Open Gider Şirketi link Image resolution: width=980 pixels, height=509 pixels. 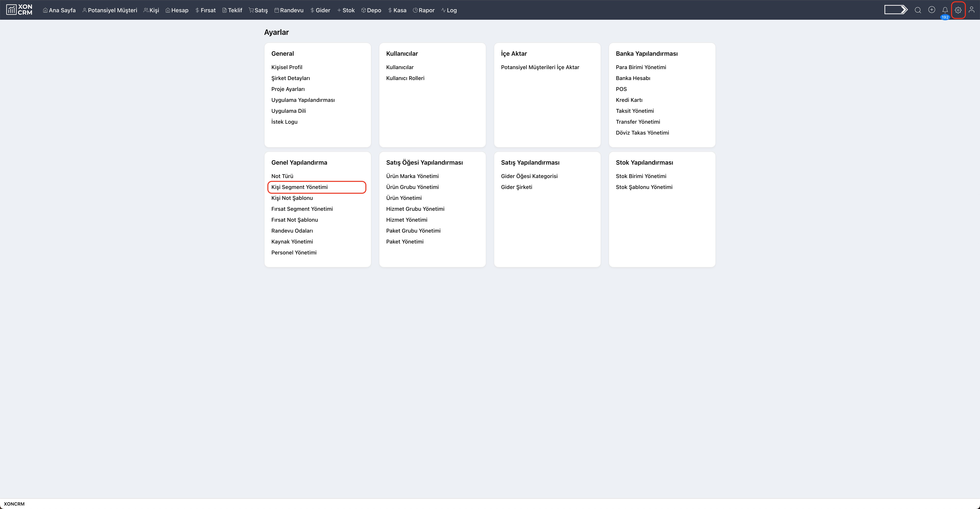pyautogui.click(x=517, y=187)
